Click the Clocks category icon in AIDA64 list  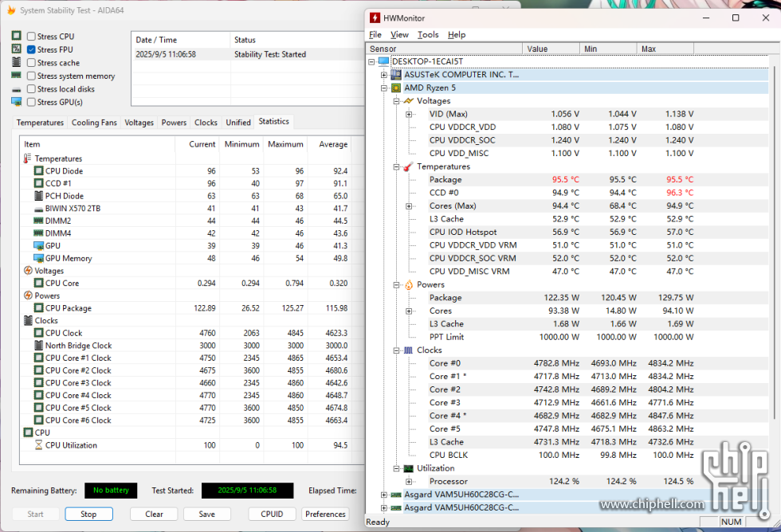click(x=28, y=320)
